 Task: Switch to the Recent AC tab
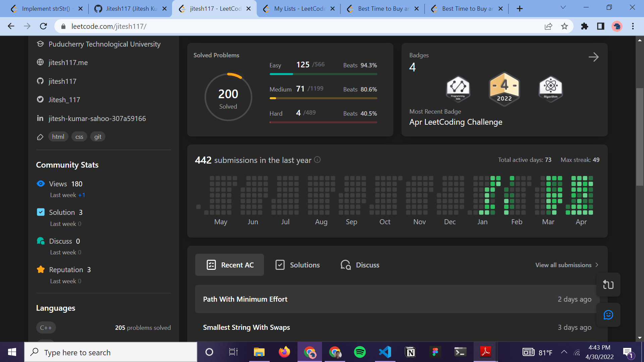229,265
